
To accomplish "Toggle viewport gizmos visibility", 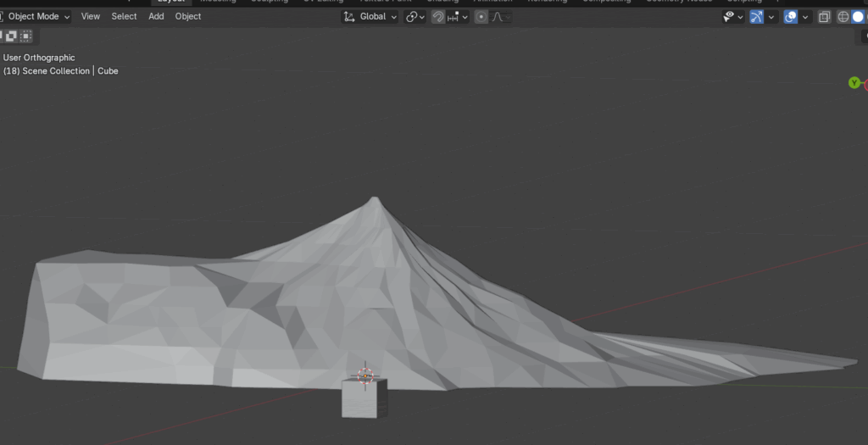I will point(756,17).
